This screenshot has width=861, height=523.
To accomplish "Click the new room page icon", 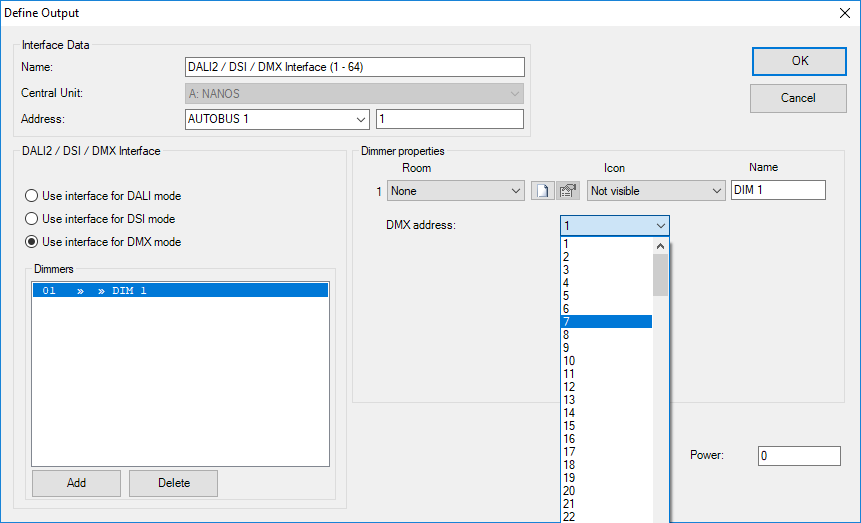I will click(x=542, y=190).
